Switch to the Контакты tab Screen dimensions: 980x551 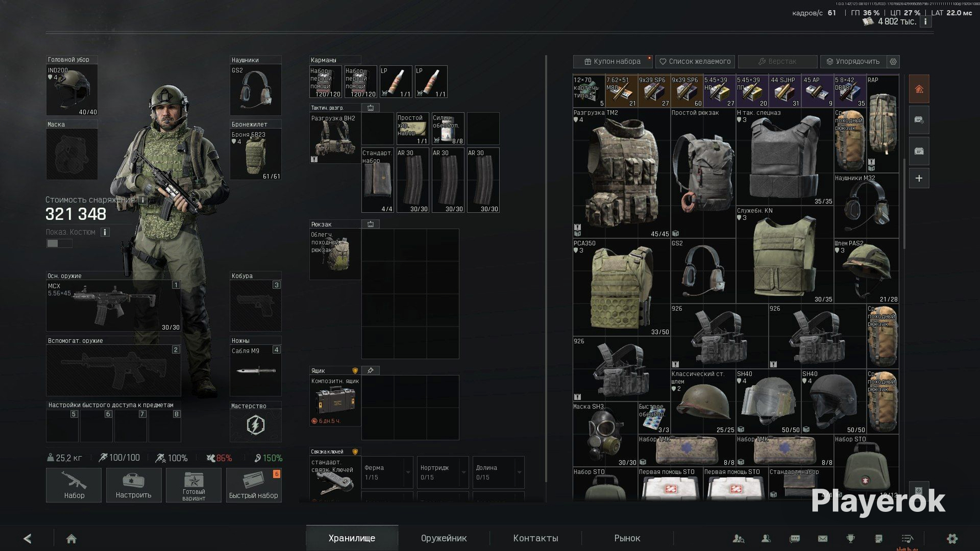(x=536, y=538)
